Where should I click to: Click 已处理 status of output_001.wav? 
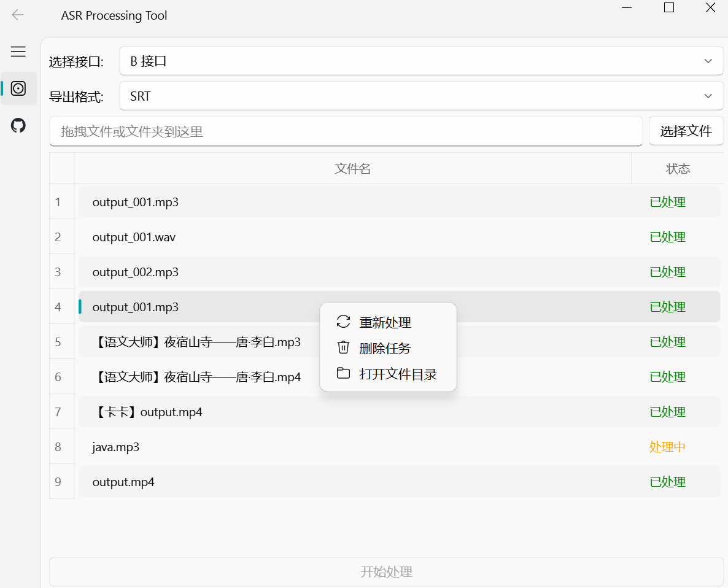pyautogui.click(x=667, y=237)
